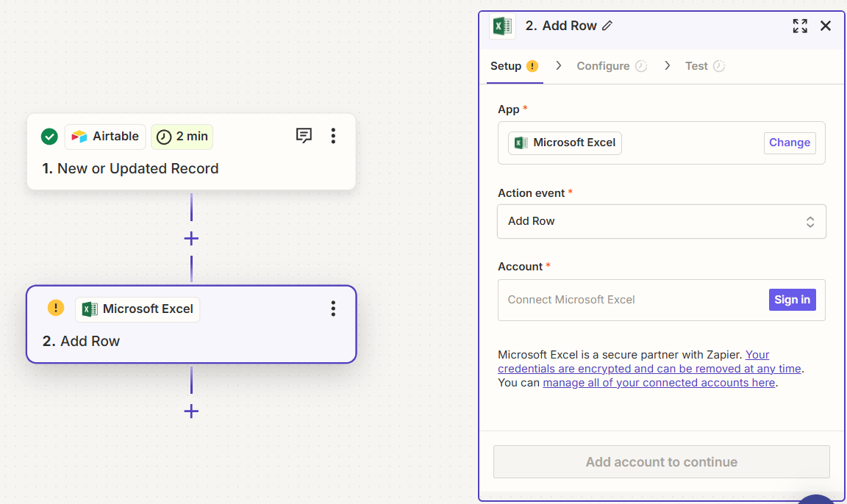Click the warning icon on the Excel step
847x504 pixels.
click(x=55, y=308)
